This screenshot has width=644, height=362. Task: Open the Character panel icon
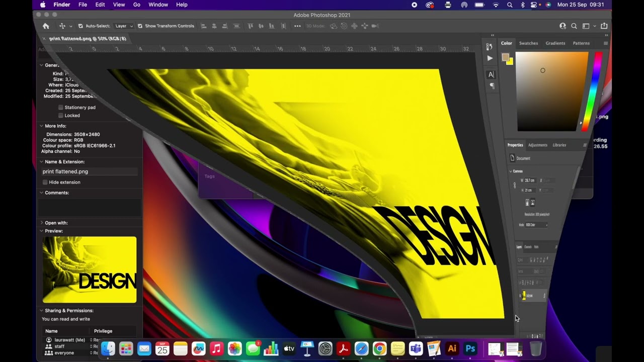[x=491, y=75]
